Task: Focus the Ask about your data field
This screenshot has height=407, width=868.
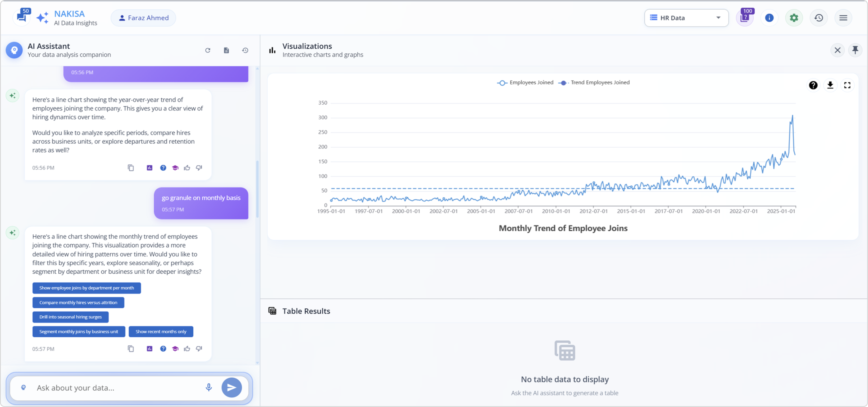Action: pyautogui.click(x=114, y=388)
